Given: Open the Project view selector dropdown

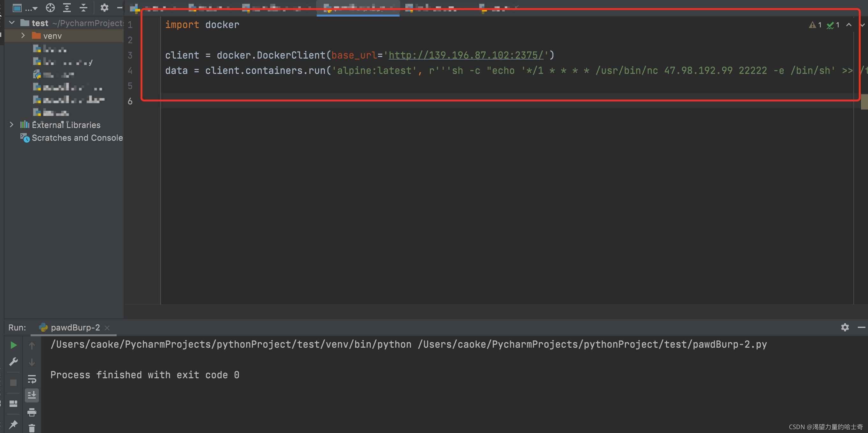Looking at the screenshot, I should tap(25, 7).
